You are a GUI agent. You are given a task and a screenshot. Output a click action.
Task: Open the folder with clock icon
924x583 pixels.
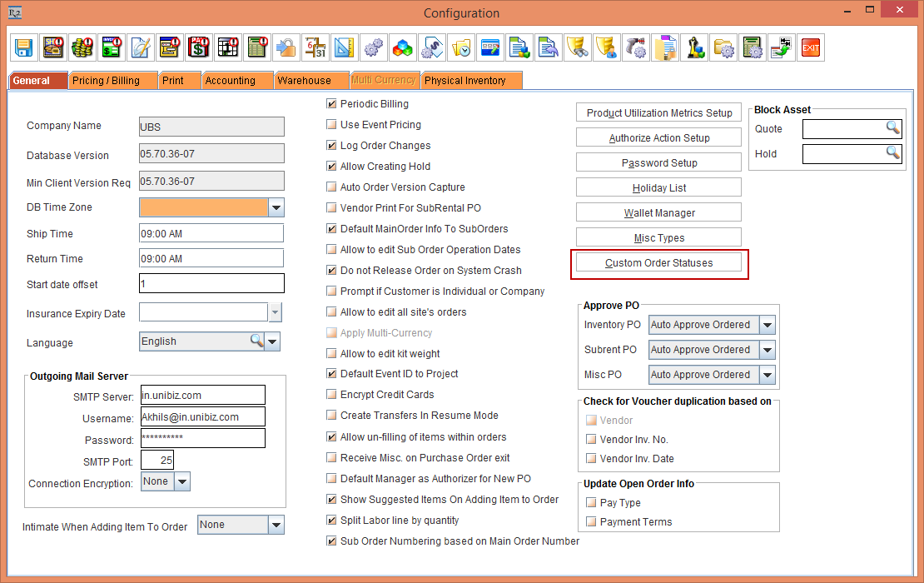[460, 47]
